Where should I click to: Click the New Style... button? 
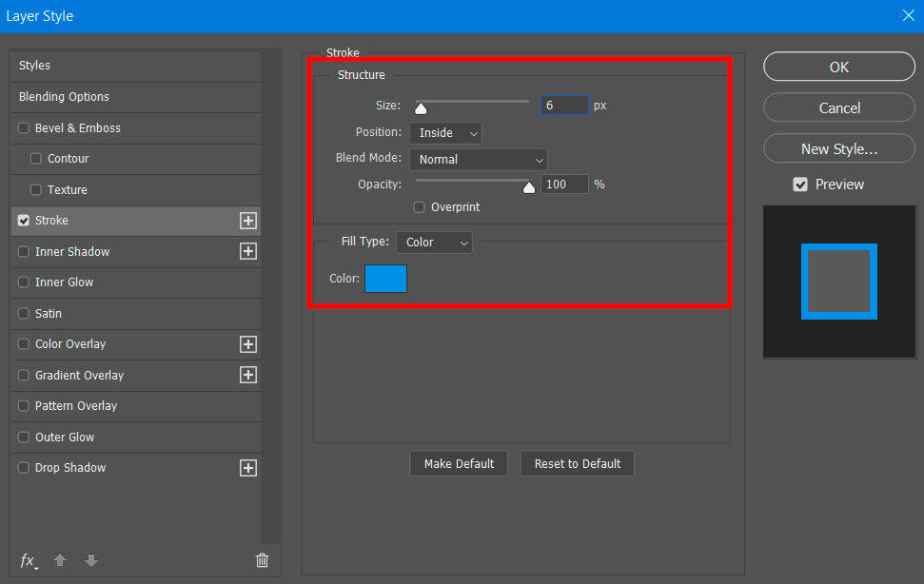[x=839, y=148]
